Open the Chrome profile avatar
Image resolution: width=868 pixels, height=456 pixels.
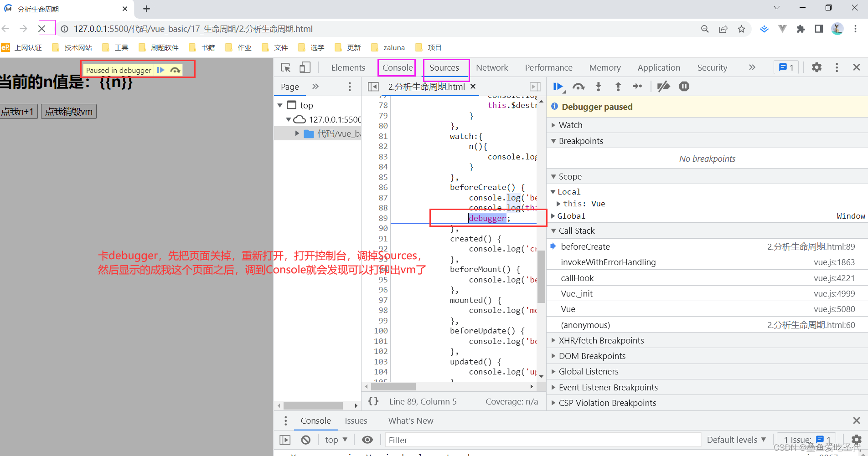pos(837,29)
